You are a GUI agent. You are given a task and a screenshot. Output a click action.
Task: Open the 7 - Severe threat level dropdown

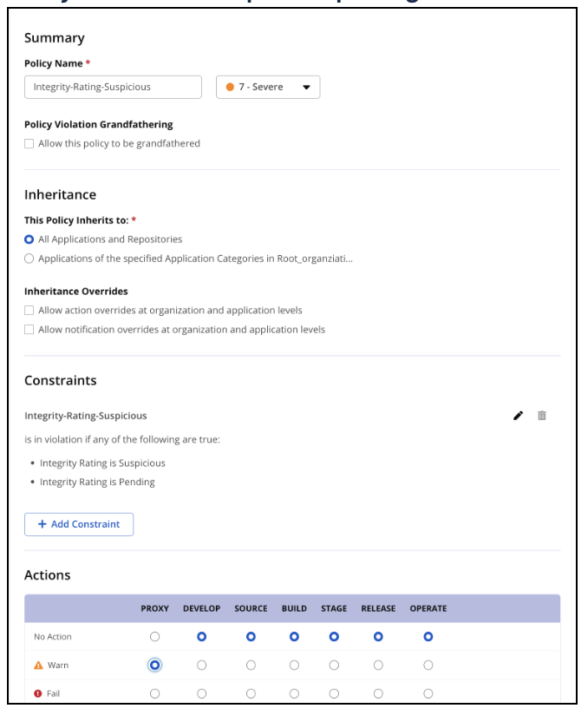[268, 87]
